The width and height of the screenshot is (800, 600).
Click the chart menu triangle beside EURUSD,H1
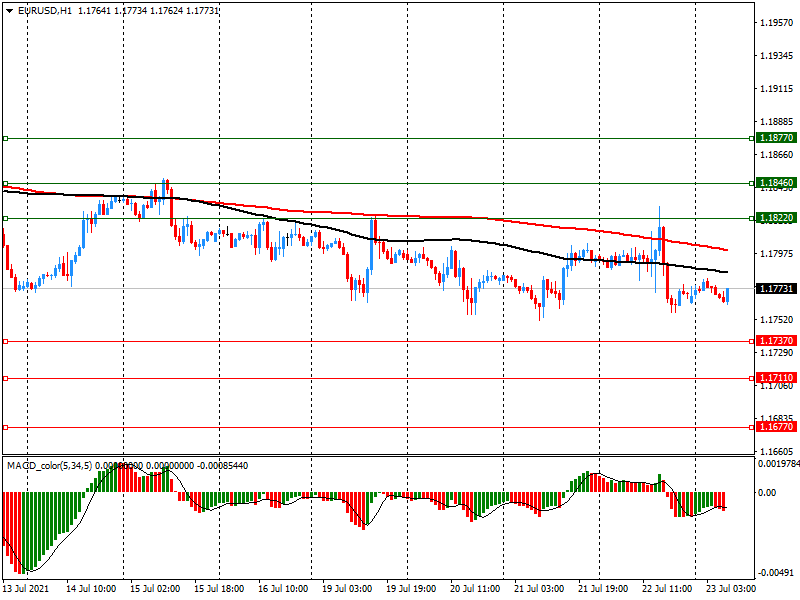click(x=9, y=11)
